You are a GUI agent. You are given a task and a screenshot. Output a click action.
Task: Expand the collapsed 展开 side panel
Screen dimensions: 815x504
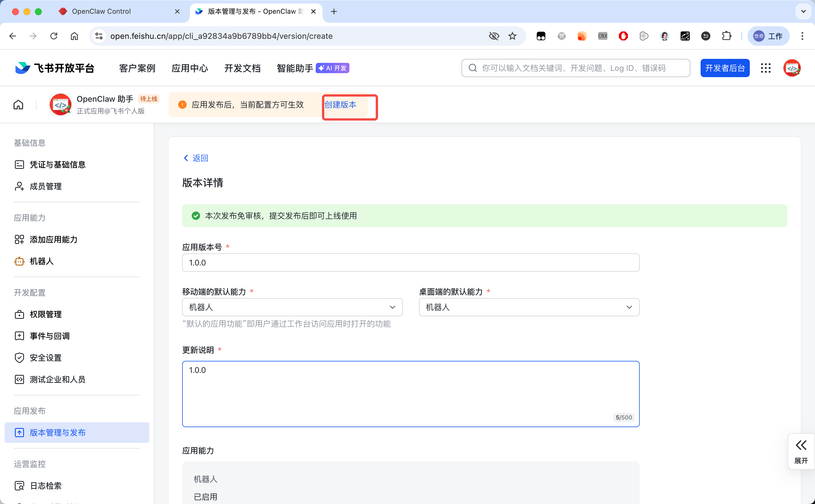[801, 451]
